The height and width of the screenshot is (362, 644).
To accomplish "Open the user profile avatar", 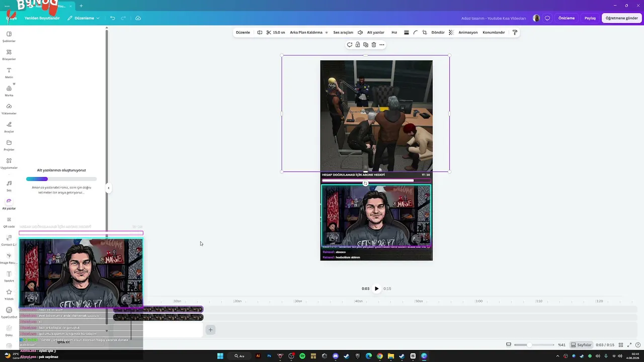I will (x=536, y=18).
